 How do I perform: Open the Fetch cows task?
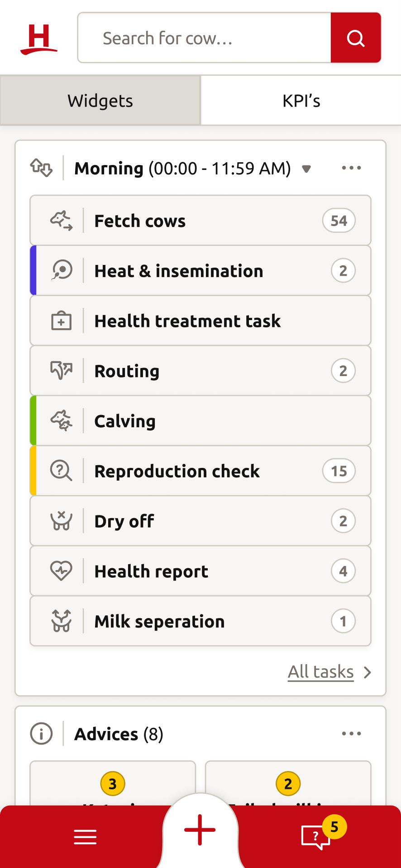tap(200, 221)
